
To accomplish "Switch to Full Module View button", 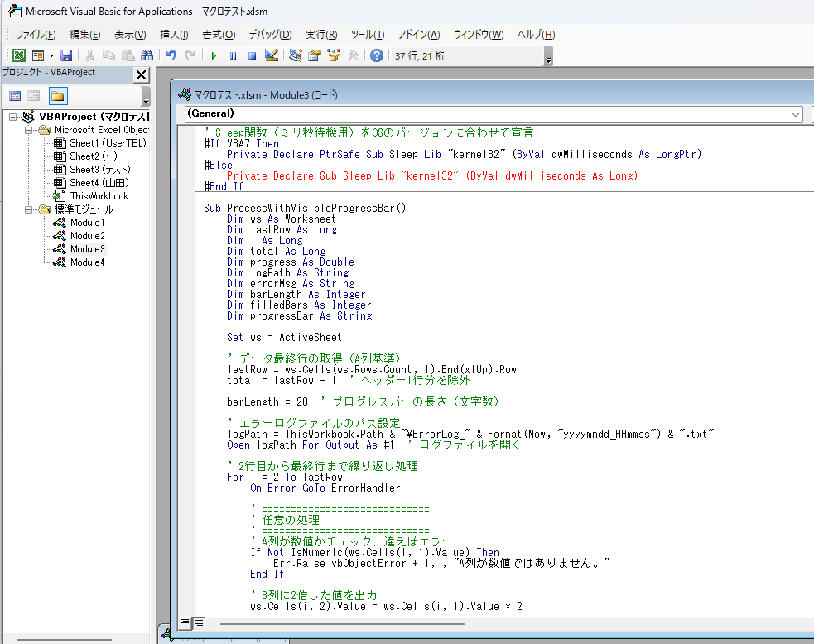I will 199,622.
